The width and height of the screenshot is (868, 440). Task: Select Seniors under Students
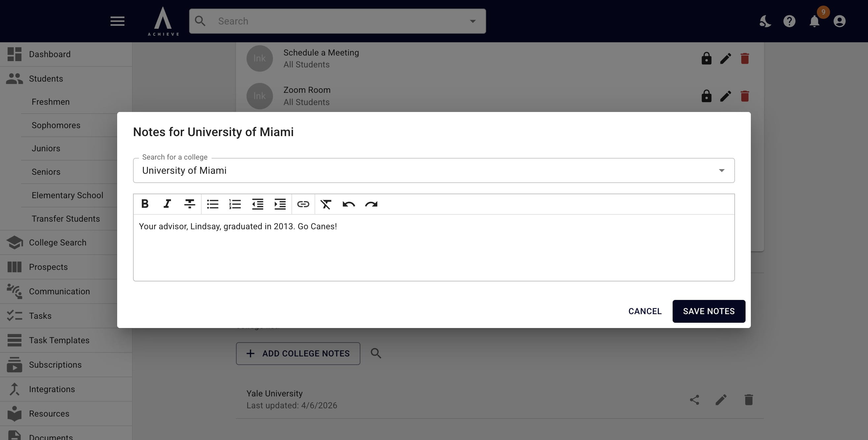click(x=69, y=172)
